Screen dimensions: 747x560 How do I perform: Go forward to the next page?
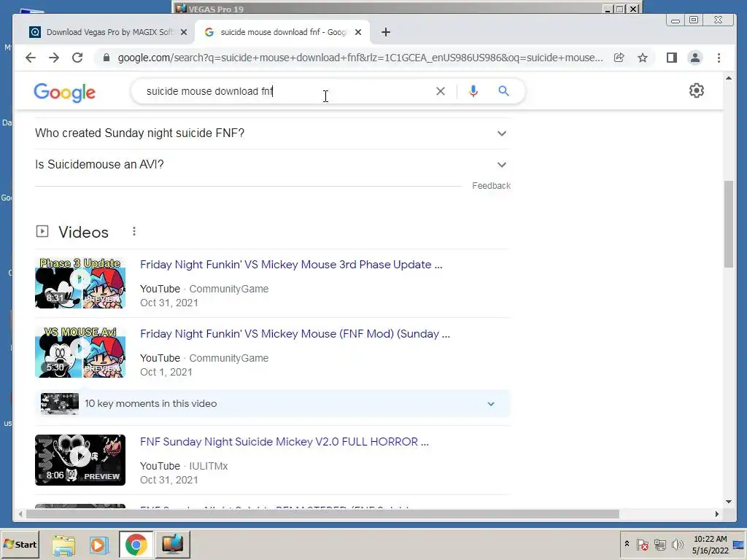tap(54, 58)
